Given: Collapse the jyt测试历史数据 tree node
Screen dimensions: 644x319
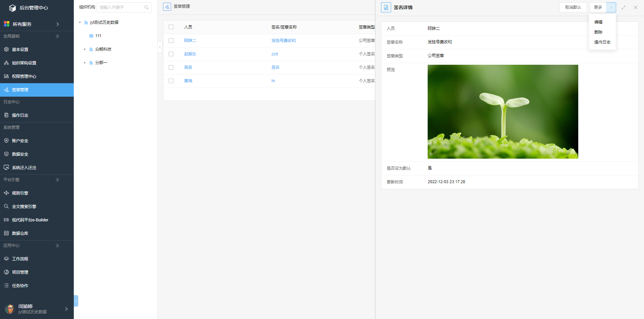Looking at the screenshot, I should [80, 22].
